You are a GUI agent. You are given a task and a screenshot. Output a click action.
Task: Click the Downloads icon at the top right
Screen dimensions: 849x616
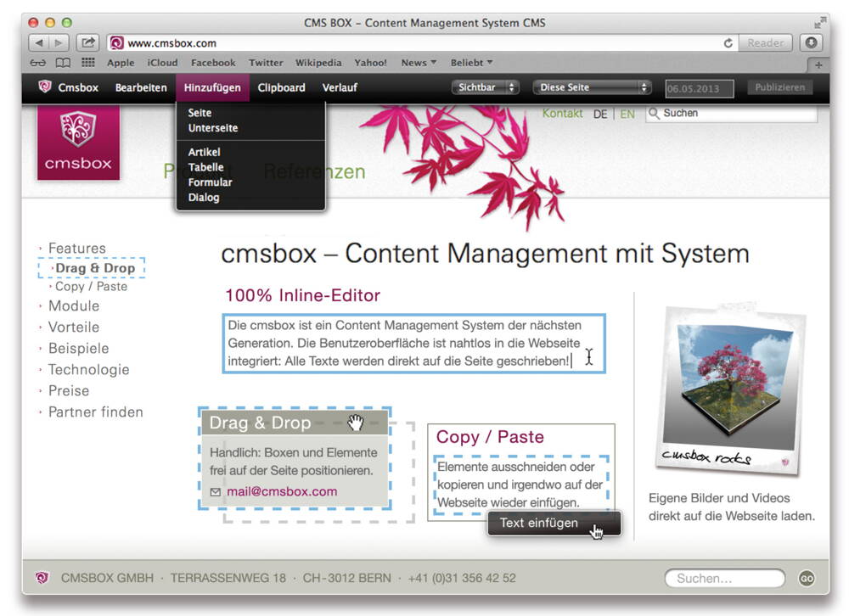[x=812, y=42]
